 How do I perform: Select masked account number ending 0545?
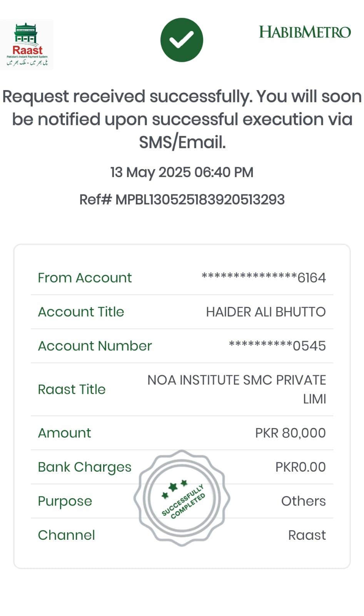(277, 346)
